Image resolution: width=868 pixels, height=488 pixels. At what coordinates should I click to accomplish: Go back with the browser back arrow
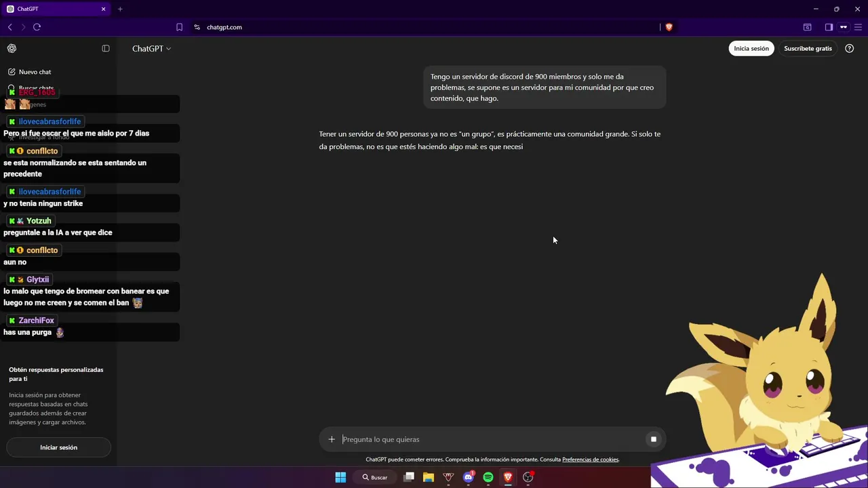pyautogui.click(x=9, y=27)
